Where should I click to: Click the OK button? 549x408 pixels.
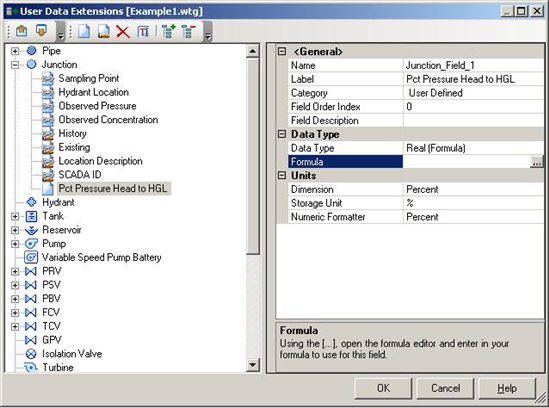(383, 388)
